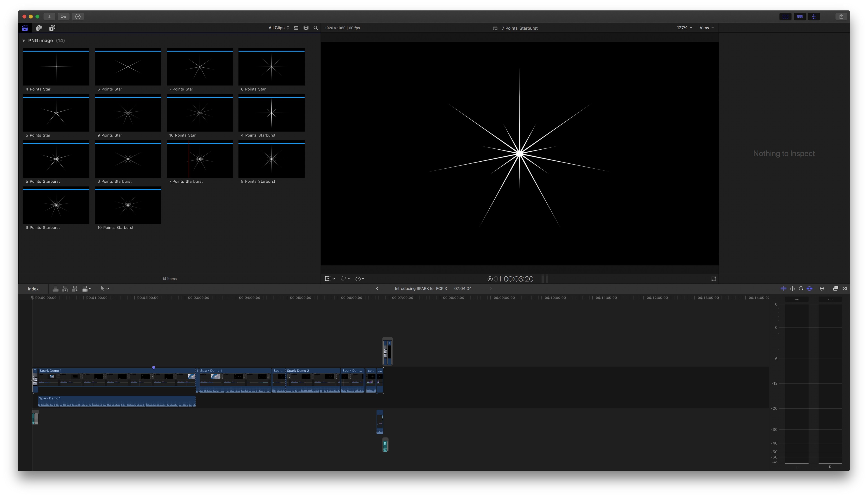The height and width of the screenshot is (497, 868).
Task: Click the purple marker above Spark Demo 1
Action: (x=154, y=368)
